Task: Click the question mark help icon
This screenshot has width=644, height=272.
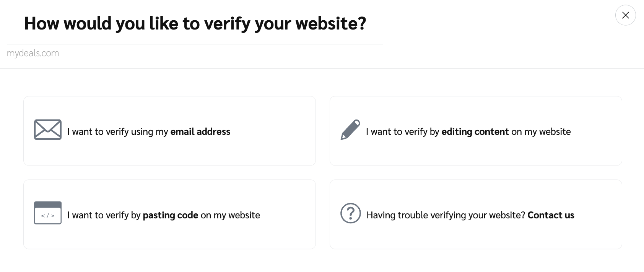Action: pyautogui.click(x=350, y=213)
